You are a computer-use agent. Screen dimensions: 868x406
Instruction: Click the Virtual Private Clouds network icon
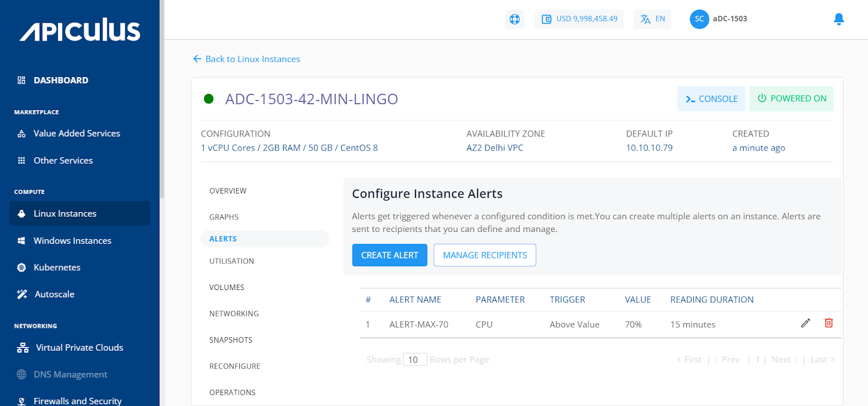(x=23, y=348)
